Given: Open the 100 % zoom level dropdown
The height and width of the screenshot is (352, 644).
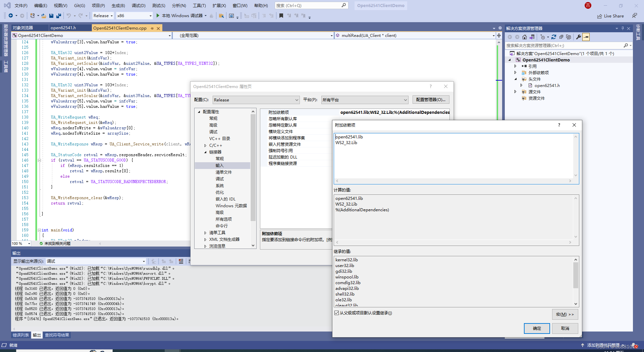Looking at the screenshot, I should pyautogui.click(x=21, y=244).
